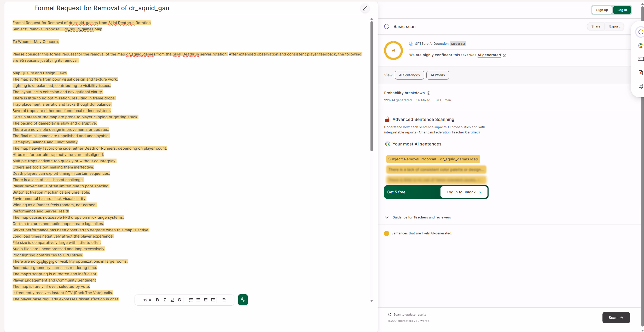644x332 pixels.
Task: Change the font size with the 12 stepper
Action: tap(147, 300)
